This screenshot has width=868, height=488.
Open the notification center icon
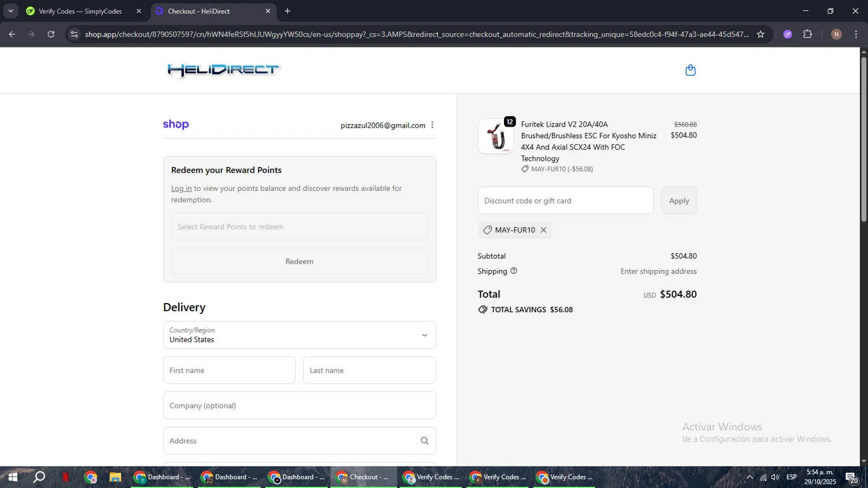(852, 478)
